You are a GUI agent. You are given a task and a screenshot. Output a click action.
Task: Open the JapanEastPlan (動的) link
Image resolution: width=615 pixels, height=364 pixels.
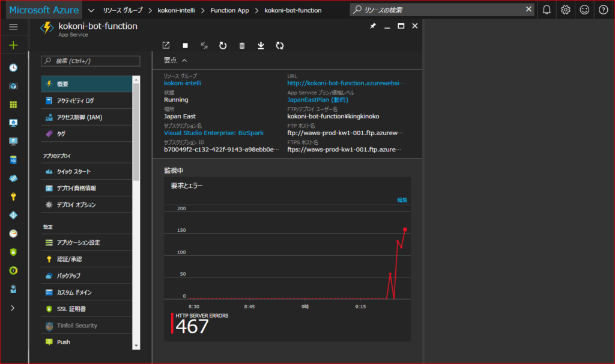(x=318, y=100)
